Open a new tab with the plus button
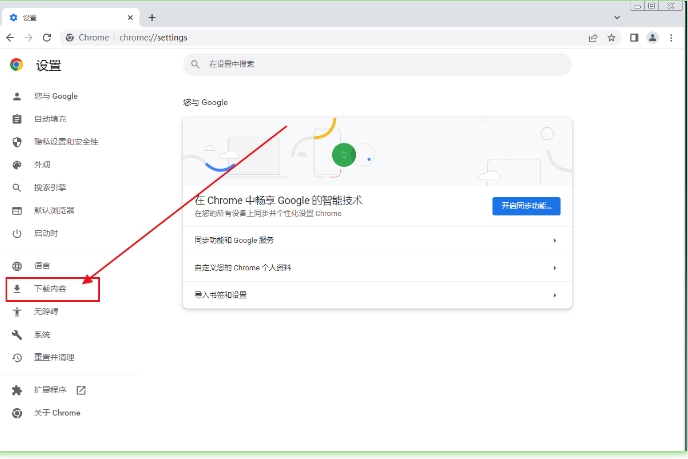Screen dimensions: 688x459 [152, 18]
